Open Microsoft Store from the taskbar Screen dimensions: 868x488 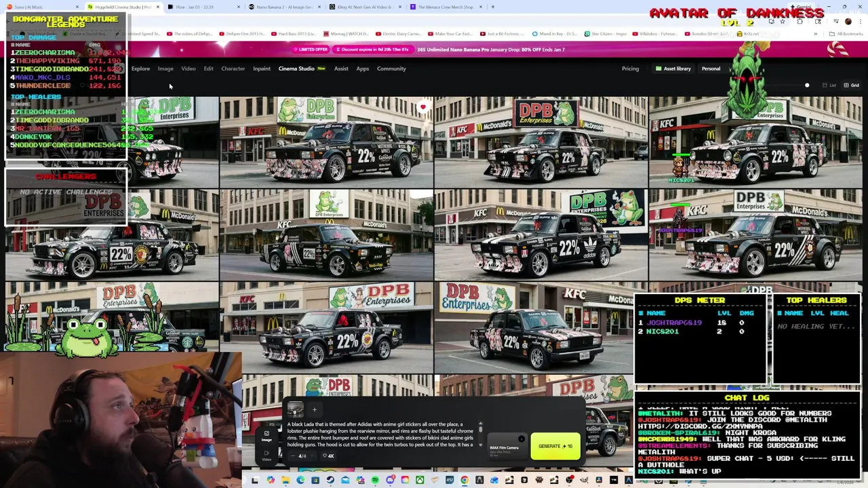[315, 480]
